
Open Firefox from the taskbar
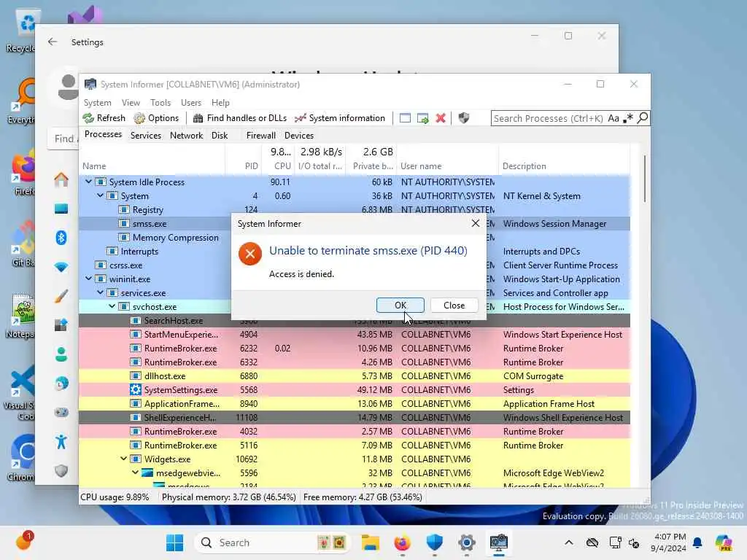403,542
